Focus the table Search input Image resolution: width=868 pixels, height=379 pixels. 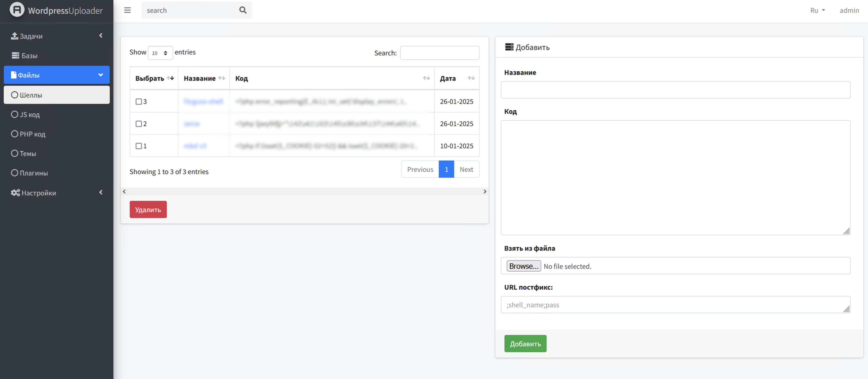[439, 53]
